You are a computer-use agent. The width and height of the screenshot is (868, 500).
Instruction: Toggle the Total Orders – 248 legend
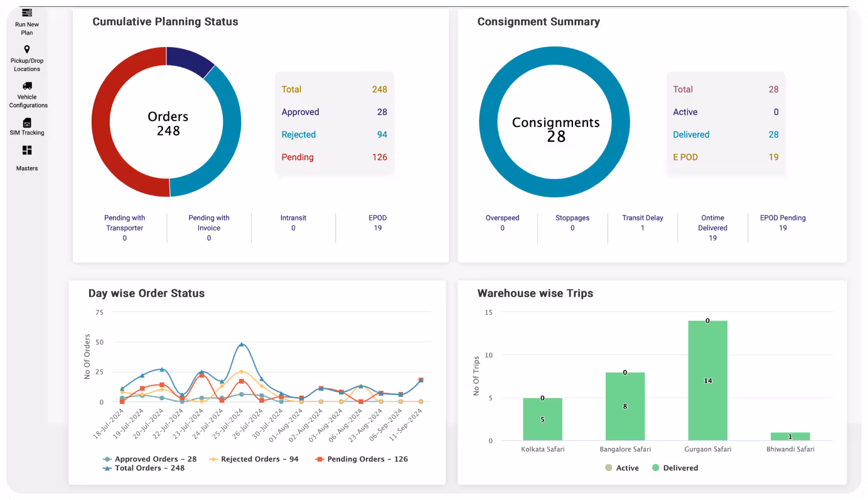tap(144, 468)
